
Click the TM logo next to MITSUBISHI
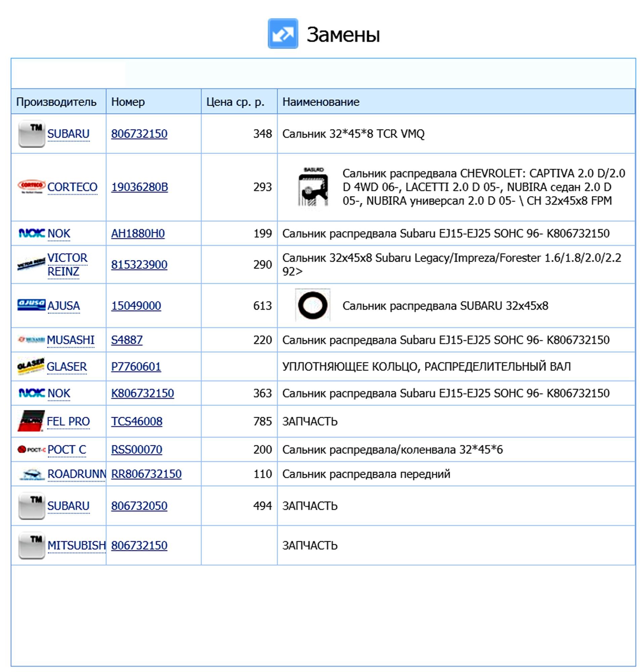[x=31, y=545]
